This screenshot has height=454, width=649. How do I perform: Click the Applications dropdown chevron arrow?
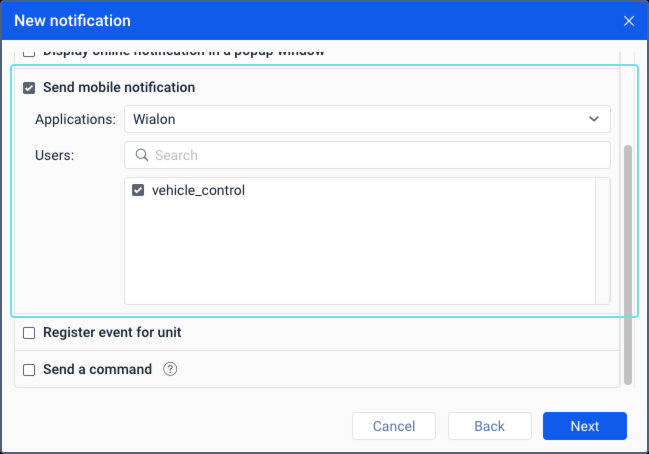coord(594,119)
